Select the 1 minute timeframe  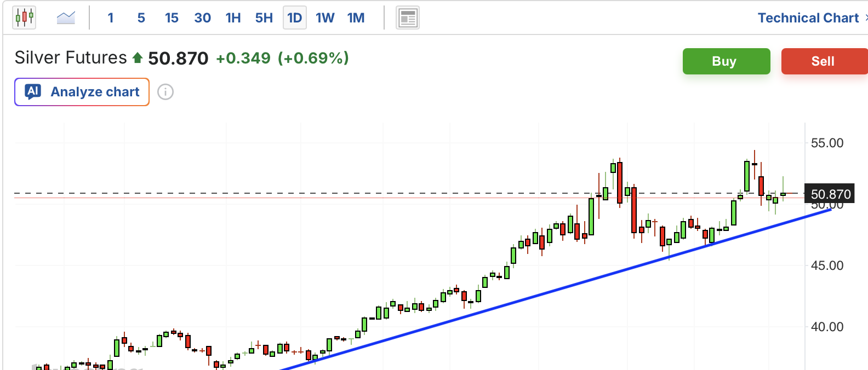pyautogui.click(x=111, y=18)
